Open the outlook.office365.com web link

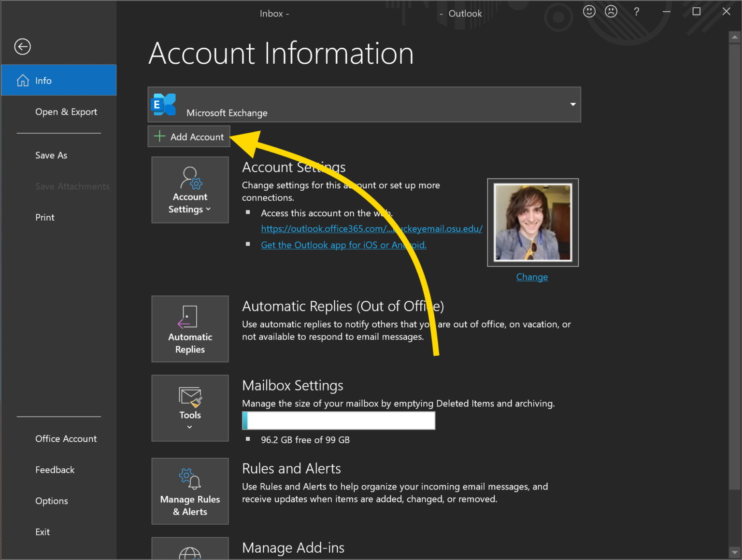tap(371, 229)
